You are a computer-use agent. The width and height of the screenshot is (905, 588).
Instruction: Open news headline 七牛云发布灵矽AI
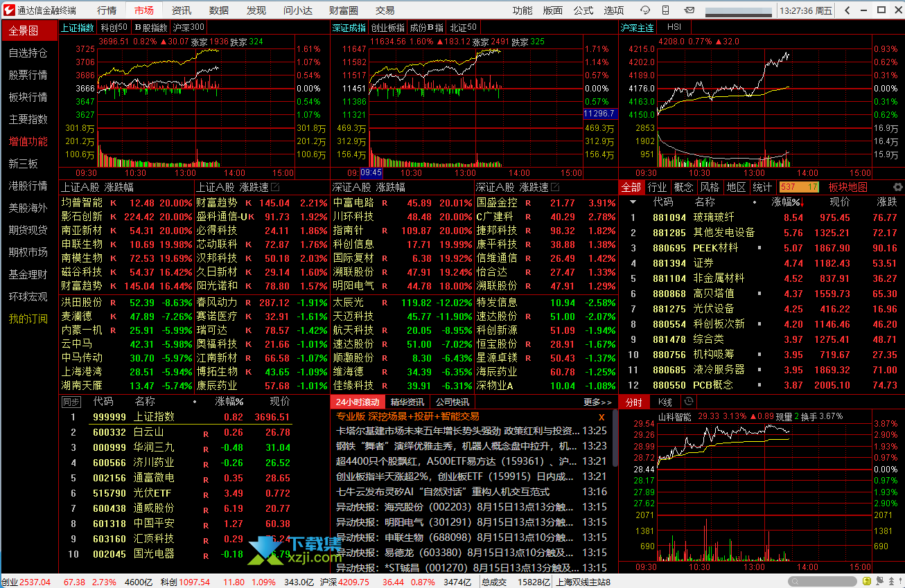[x=442, y=492]
